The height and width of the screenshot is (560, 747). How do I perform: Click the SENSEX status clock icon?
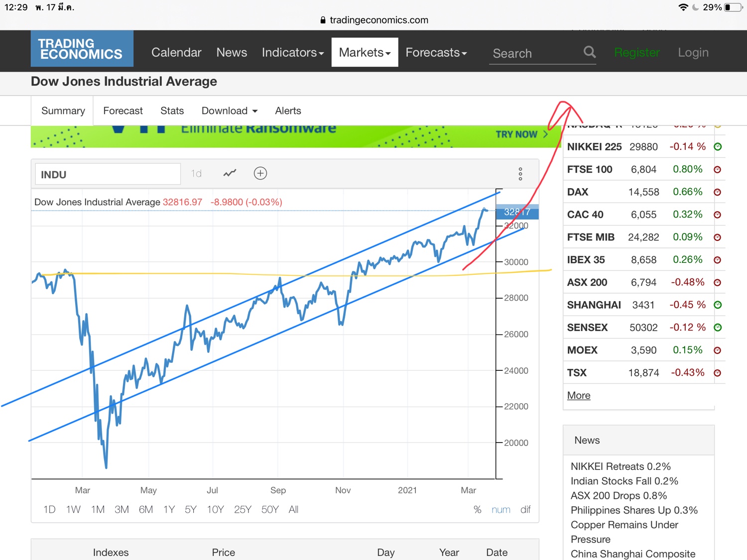pos(718,328)
